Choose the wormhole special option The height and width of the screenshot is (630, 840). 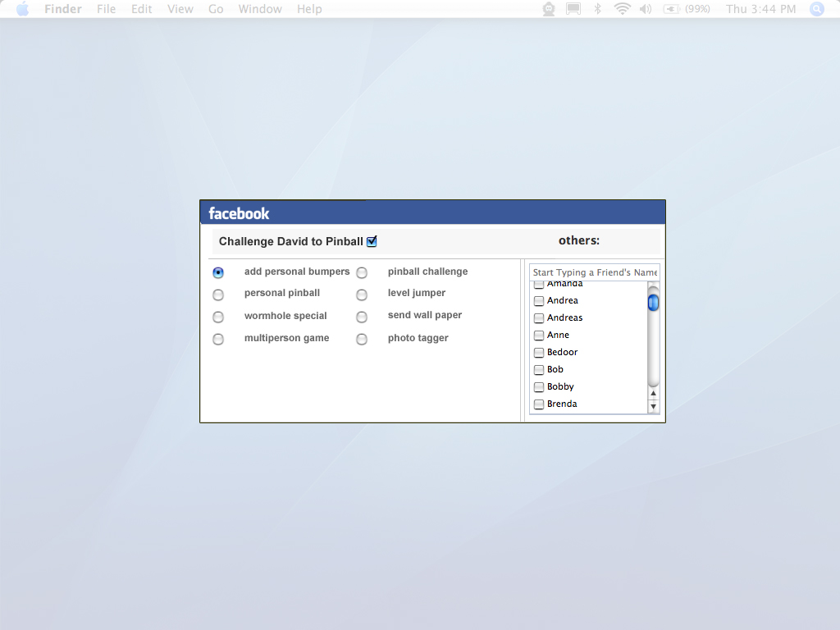click(x=218, y=317)
